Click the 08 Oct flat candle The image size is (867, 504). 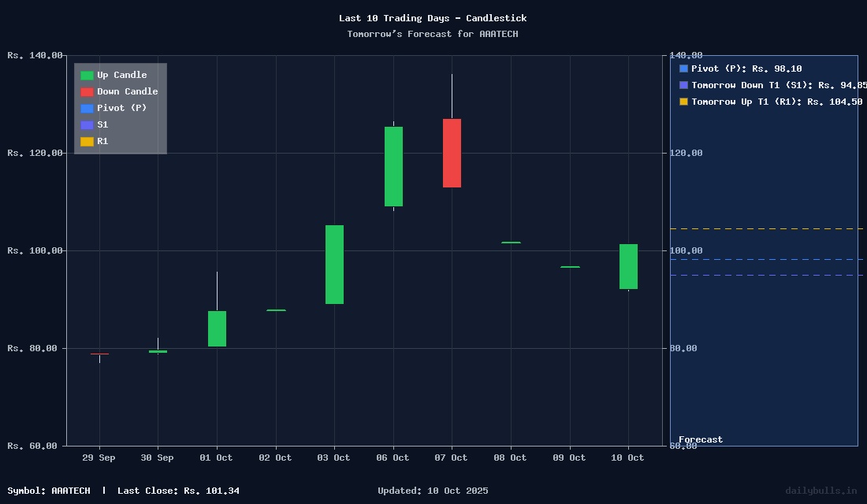511,243
